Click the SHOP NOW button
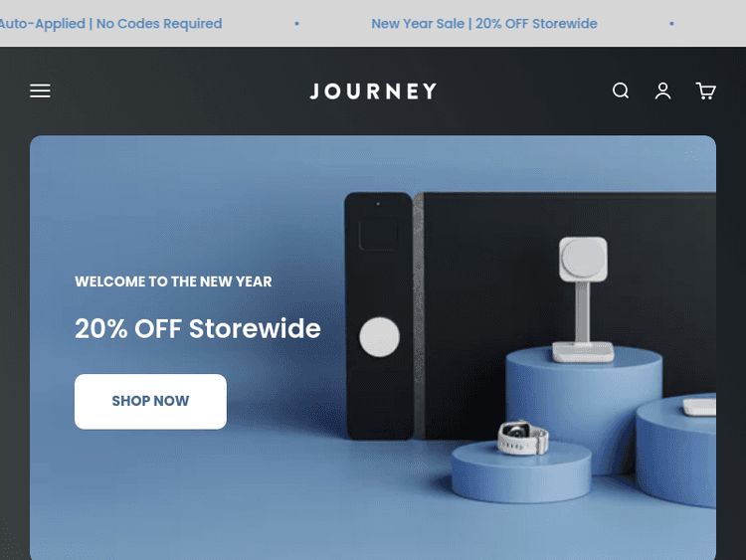The image size is (746, 560). point(150,401)
